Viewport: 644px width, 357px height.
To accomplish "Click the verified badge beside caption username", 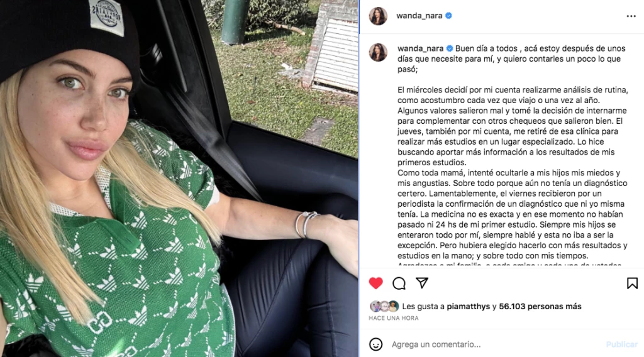I will pyautogui.click(x=450, y=48).
